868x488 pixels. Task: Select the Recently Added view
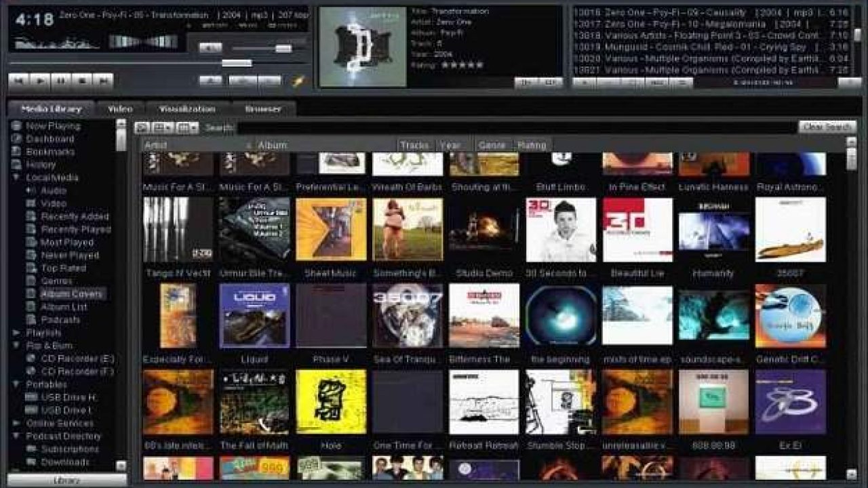pos(75,216)
